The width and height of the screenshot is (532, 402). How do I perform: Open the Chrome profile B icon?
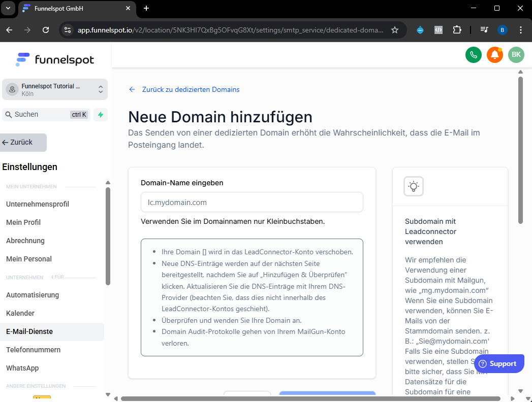[502, 30]
